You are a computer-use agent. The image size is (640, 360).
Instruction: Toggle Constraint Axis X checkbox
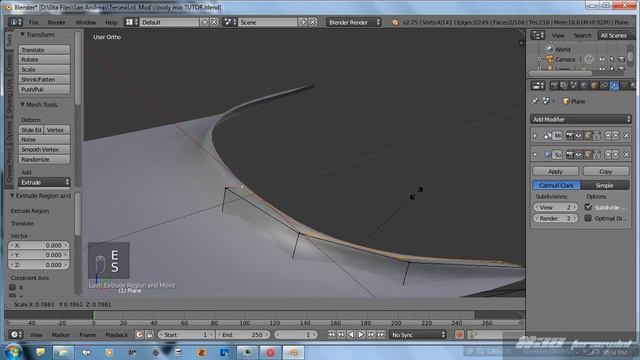(x=13, y=287)
